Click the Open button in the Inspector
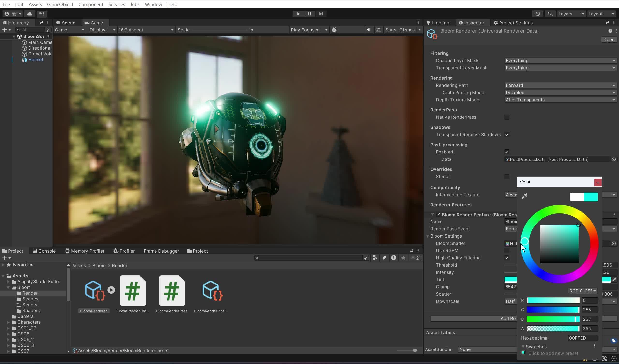Viewport: 619px width, 364px height. (608, 40)
